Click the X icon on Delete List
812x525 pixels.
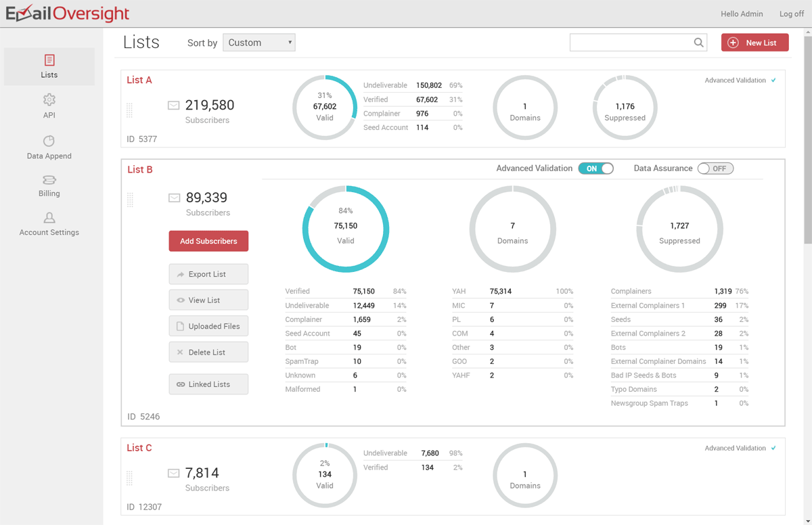click(x=179, y=351)
